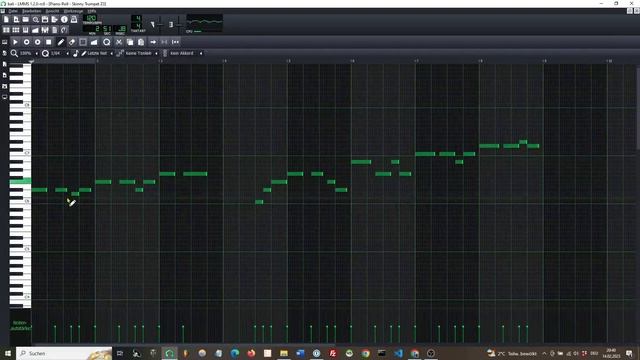
Task: Open FileZilla from the taskbar
Action: (333, 353)
